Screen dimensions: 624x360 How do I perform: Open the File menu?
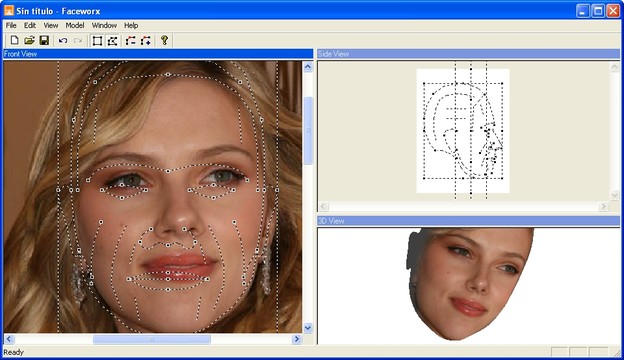tap(11, 25)
